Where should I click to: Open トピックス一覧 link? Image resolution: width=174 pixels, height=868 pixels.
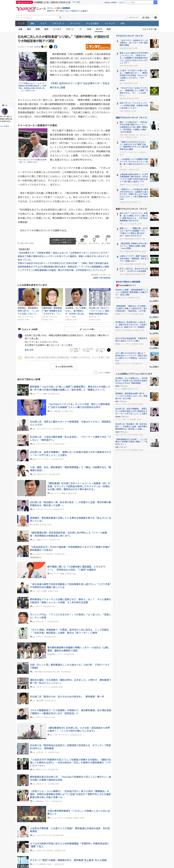149,29
